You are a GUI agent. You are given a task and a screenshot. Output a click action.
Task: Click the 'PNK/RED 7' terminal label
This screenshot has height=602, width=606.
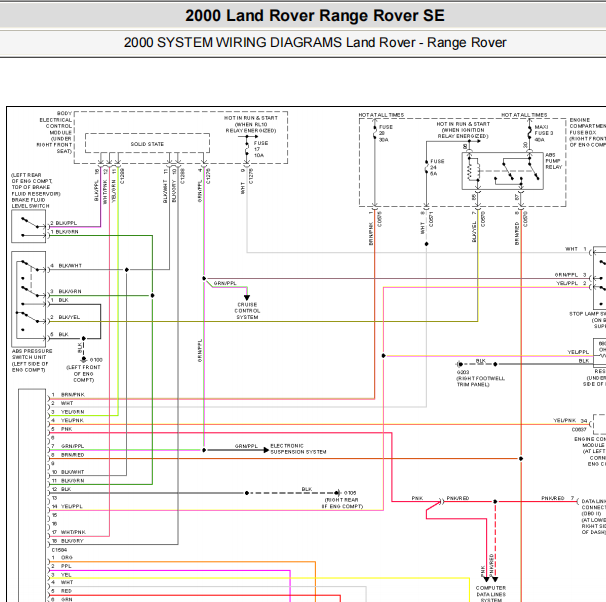tap(558, 498)
